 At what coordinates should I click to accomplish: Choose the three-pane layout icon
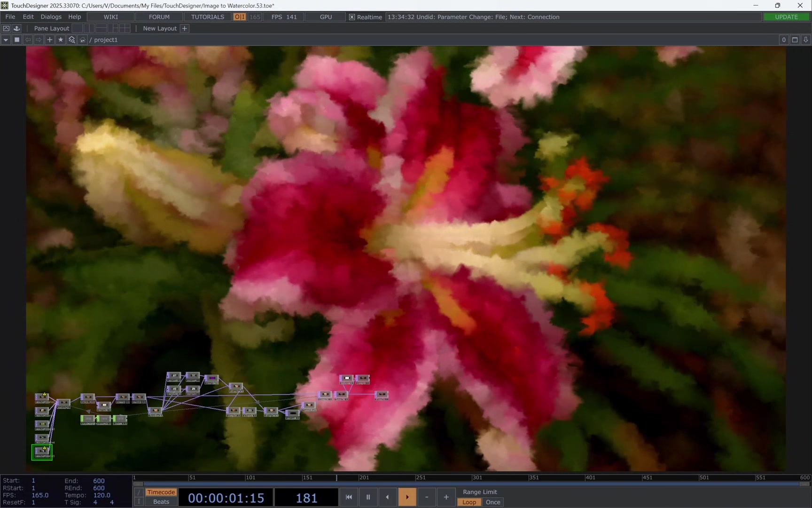(113, 28)
